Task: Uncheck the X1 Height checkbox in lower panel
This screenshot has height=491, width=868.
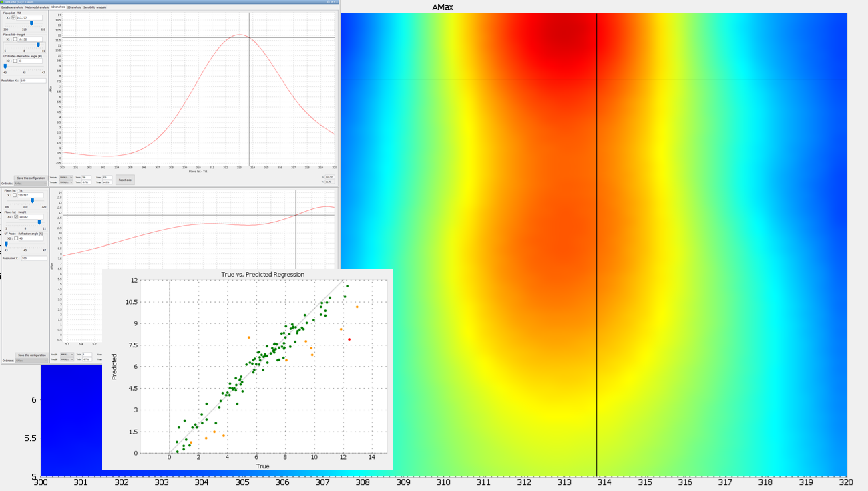Action: [x=16, y=217]
